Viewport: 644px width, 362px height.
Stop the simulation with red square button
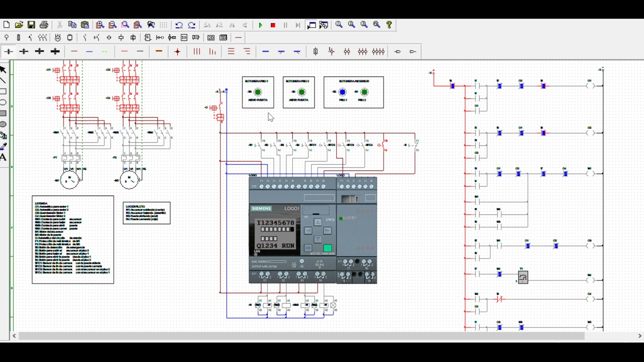point(273,25)
